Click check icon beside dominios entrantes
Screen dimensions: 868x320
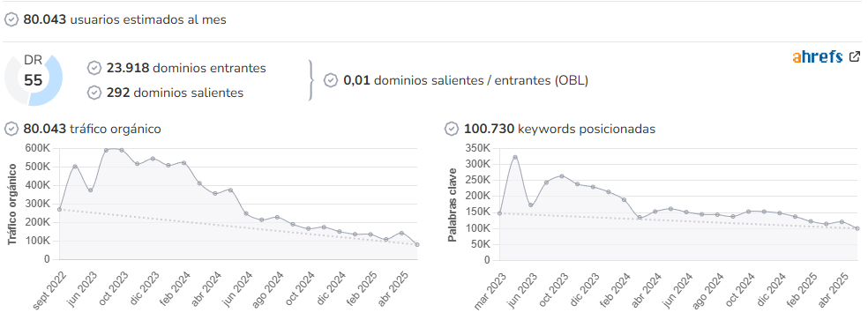(x=94, y=68)
